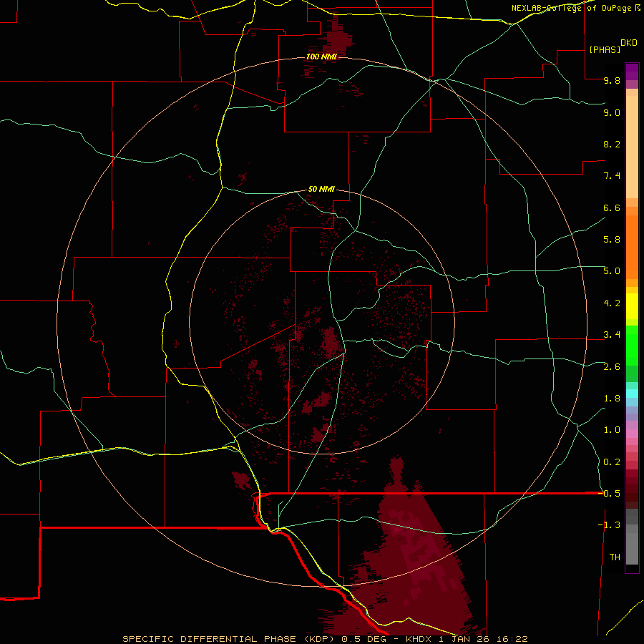
Task: Click the -0.5 scale value
Action: (x=609, y=494)
